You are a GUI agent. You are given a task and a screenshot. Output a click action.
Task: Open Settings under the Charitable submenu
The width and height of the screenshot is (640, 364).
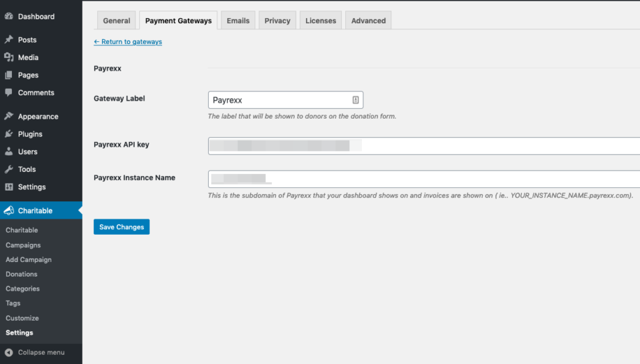19,333
